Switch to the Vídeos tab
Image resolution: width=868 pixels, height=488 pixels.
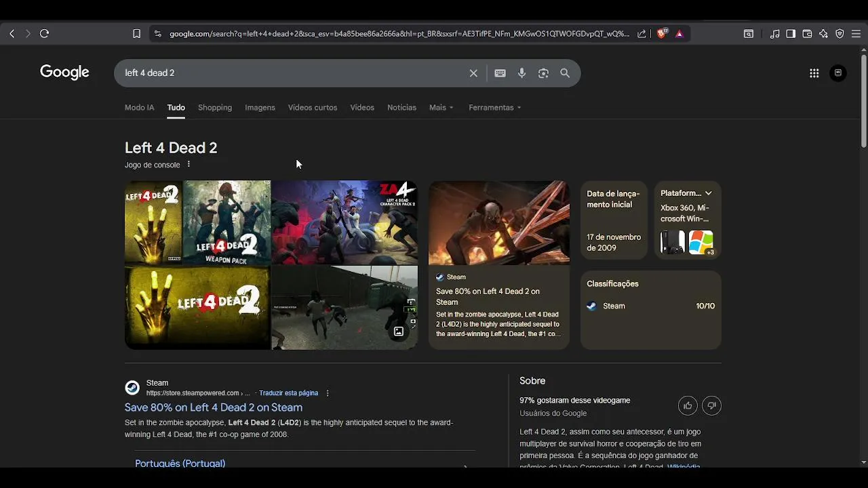click(362, 108)
